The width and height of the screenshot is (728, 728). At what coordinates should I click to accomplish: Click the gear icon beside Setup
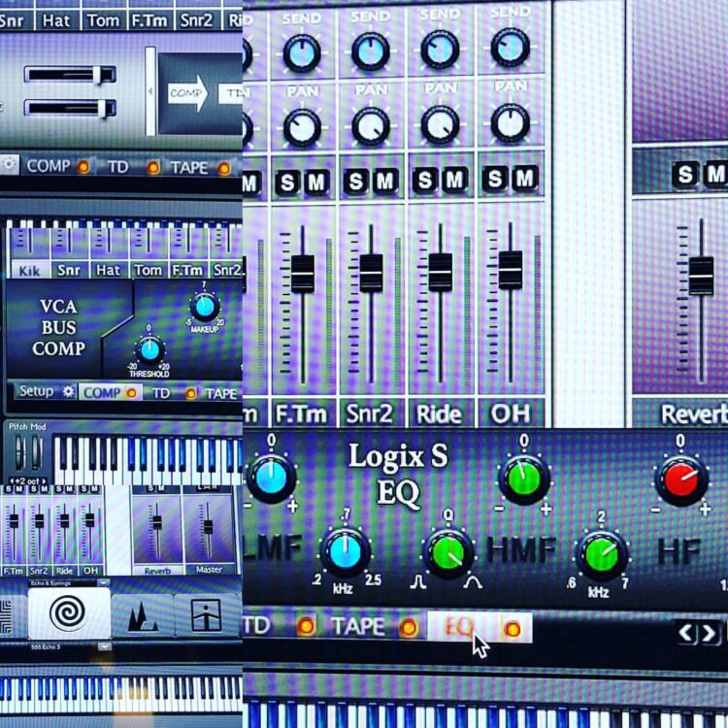[68, 392]
